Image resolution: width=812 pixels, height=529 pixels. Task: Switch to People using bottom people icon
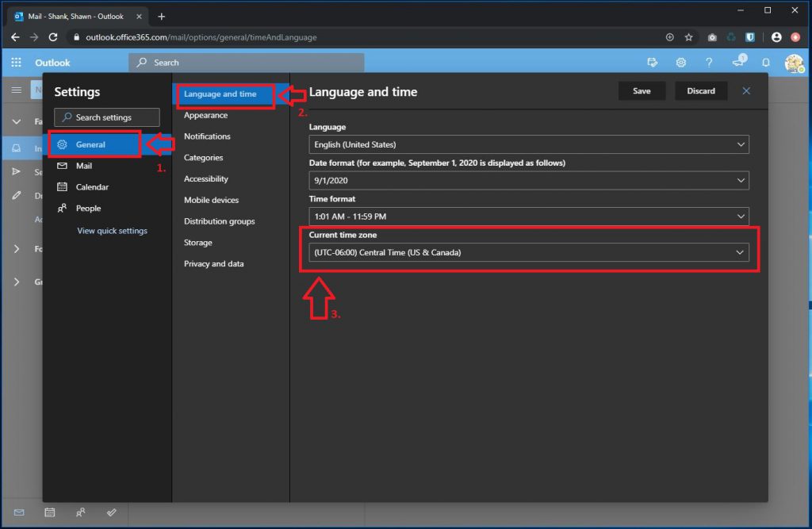(x=81, y=512)
